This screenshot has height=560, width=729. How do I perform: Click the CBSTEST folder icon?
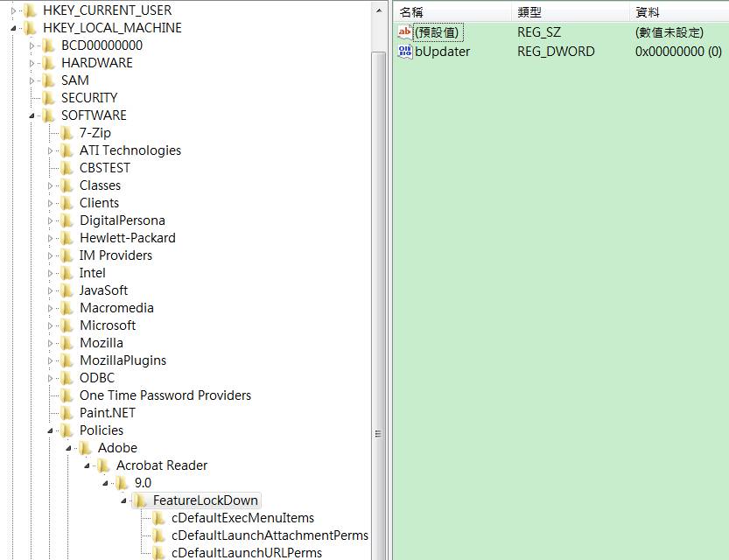pyautogui.click(x=67, y=168)
